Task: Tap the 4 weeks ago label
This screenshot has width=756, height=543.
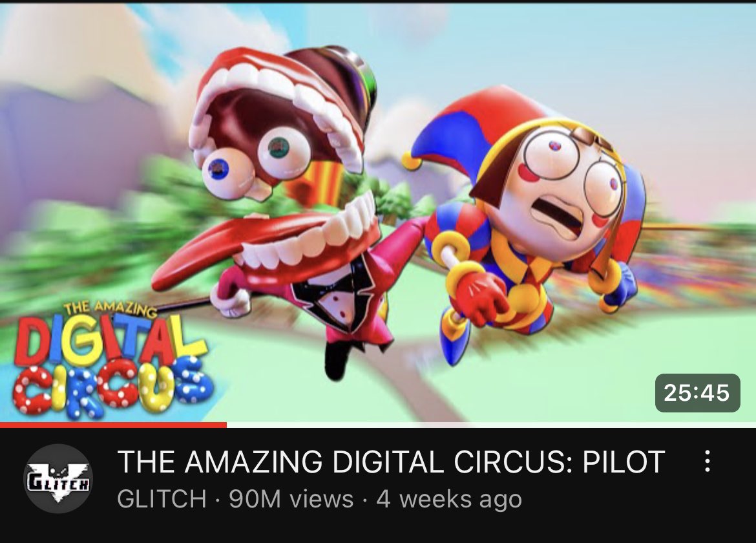Action: point(449,498)
